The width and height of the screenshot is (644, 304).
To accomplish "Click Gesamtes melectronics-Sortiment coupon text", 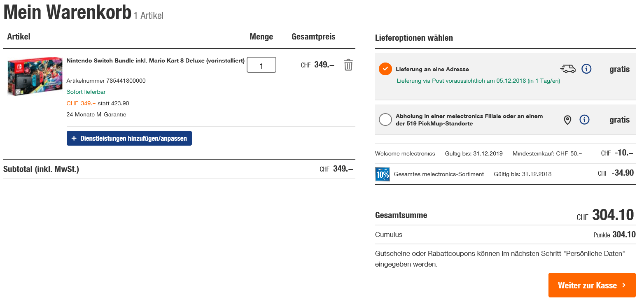I will 439,174.
